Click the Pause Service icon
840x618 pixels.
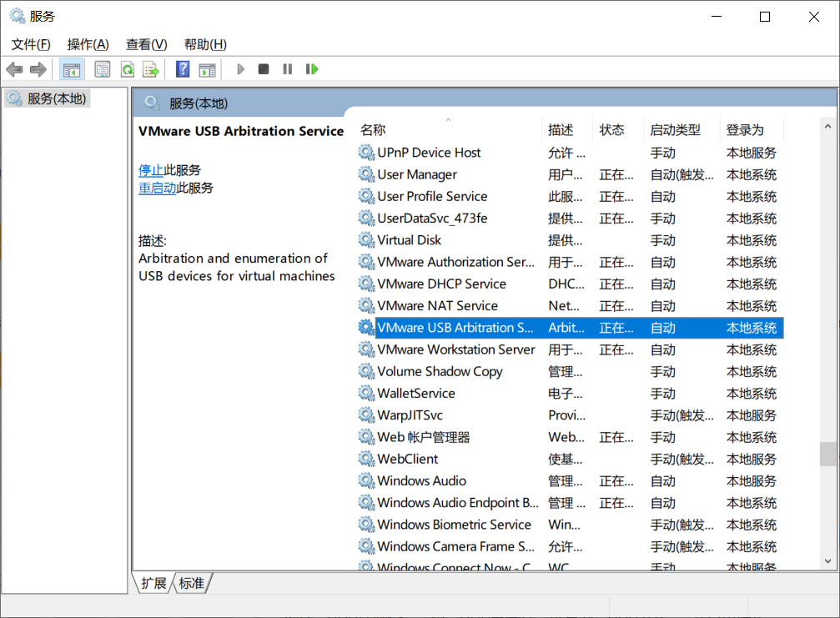(287, 69)
